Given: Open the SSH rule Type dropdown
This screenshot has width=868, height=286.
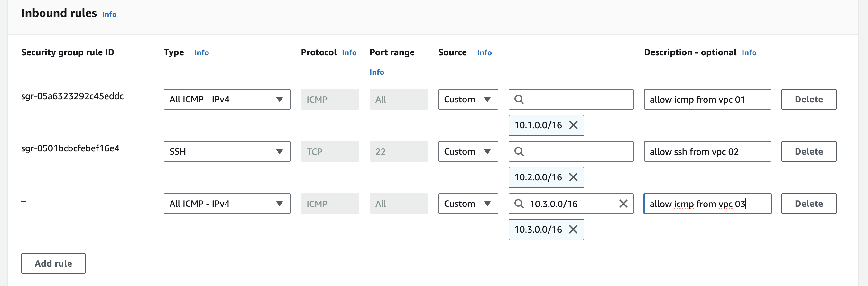Looking at the screenshot, I should [227, 152].
